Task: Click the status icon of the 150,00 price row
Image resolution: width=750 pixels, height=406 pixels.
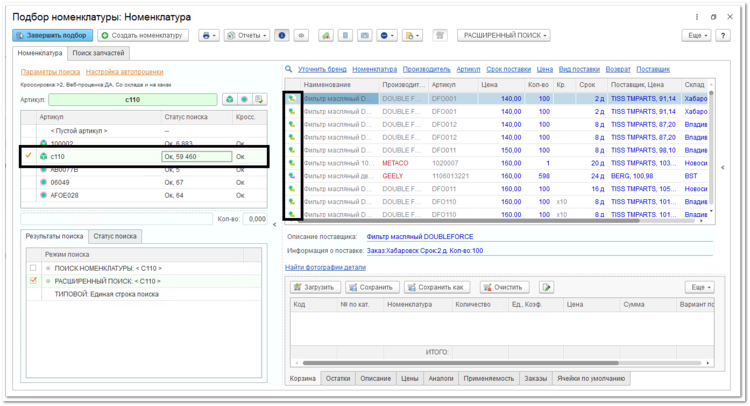Action: tap(291, 150)
